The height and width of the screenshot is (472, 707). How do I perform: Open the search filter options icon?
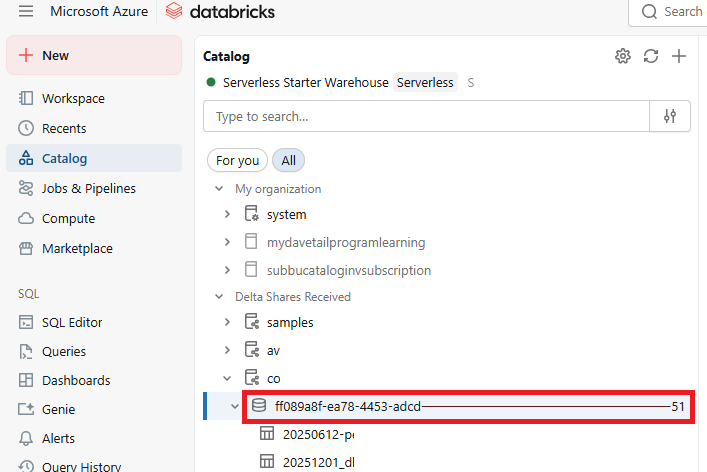tap(670, 116)
